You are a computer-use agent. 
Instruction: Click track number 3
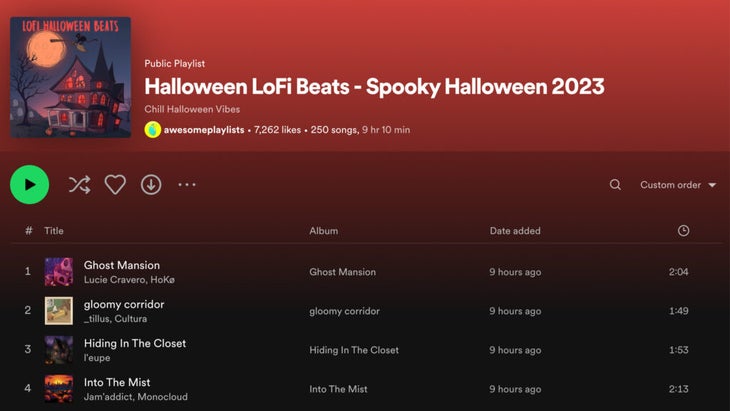27,350
